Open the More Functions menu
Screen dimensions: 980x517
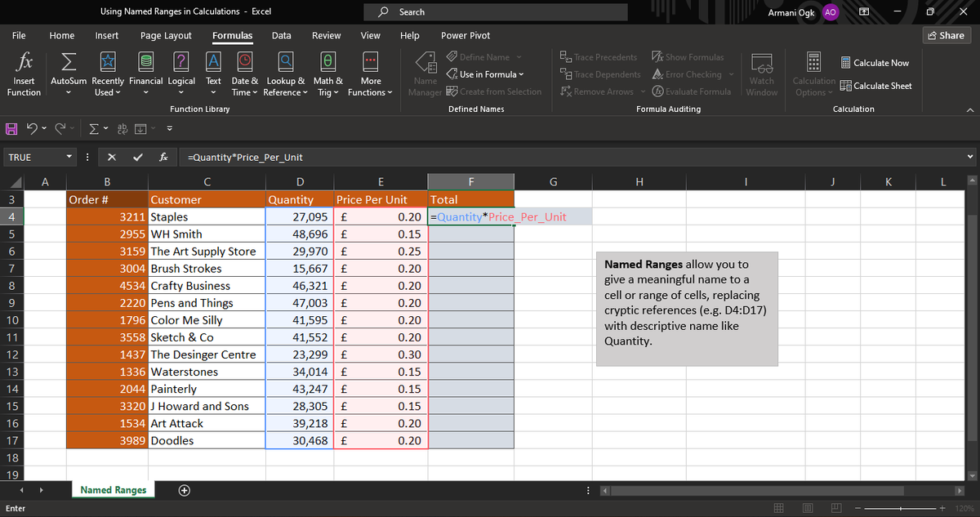370,75
